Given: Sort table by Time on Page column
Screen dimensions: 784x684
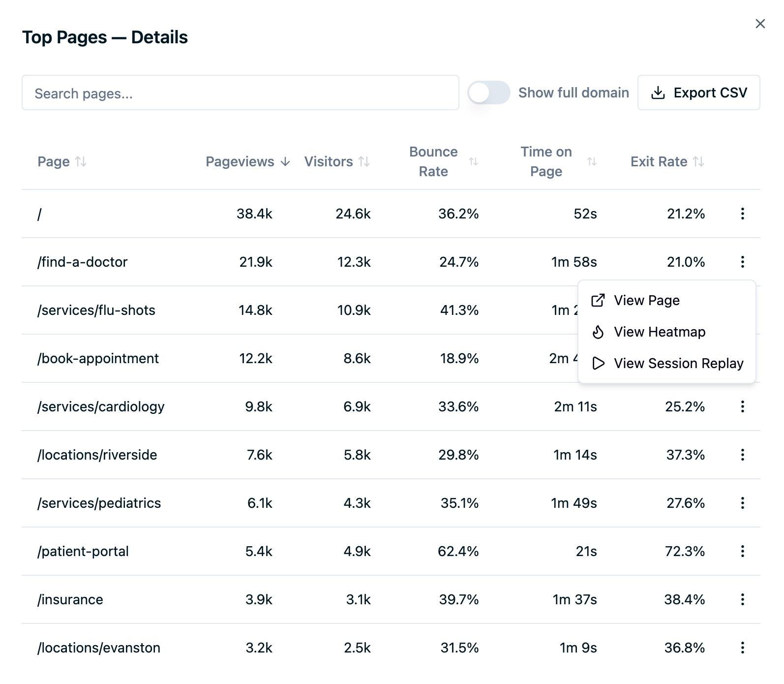Looking at the screenshot, I should coord(558,161).
